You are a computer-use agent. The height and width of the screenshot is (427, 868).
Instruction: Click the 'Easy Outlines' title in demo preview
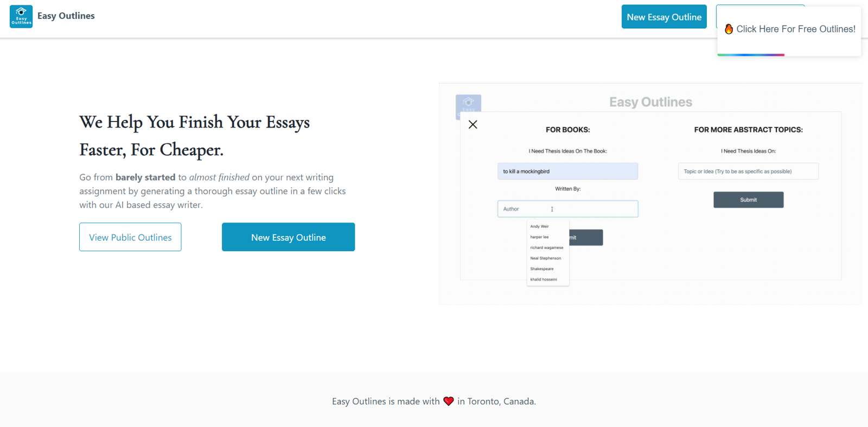click(650, 102)
